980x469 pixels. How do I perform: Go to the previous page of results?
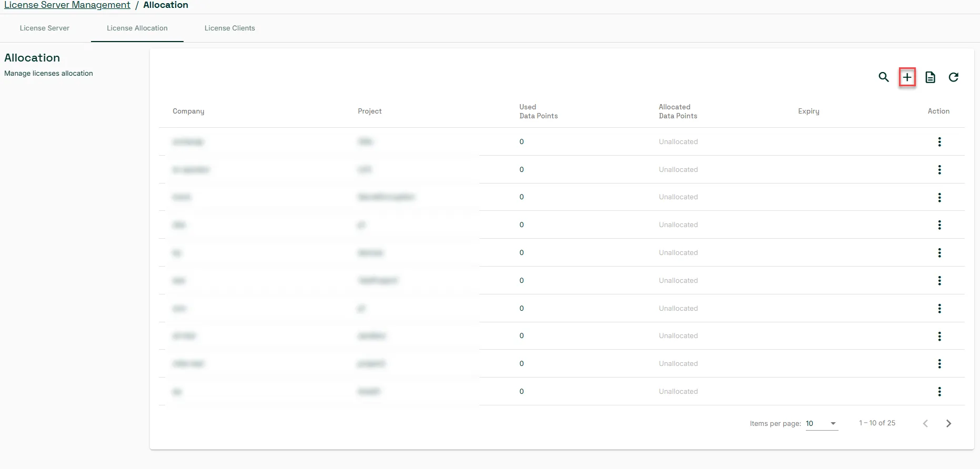[x=925, y=424]
